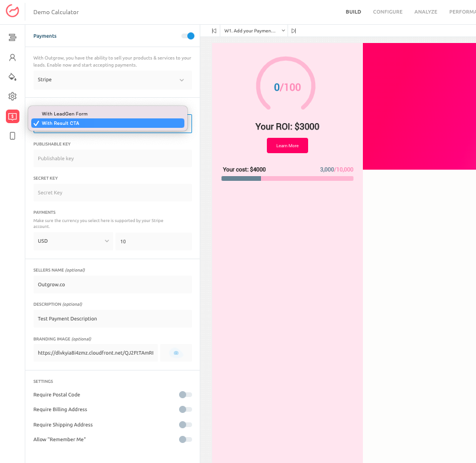Open the user profile sidebar icon
The height and width of the screenshot is (463, 476).
click(12, 58)
